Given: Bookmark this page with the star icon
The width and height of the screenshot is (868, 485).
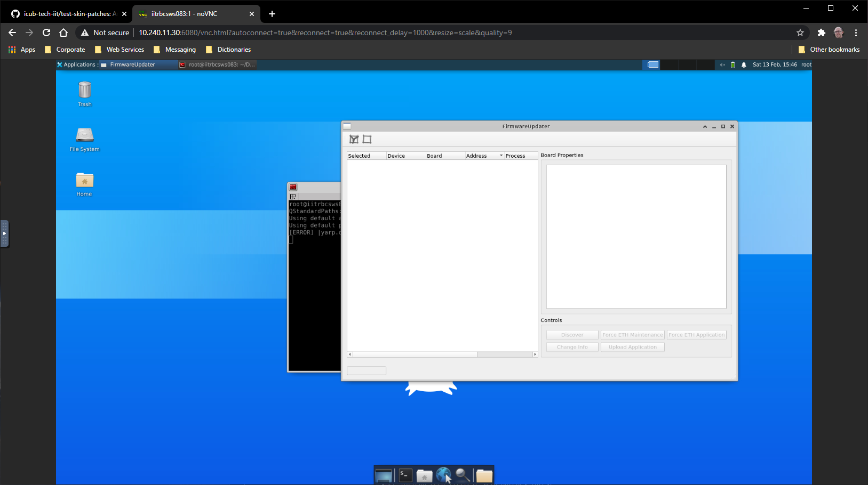Looking at the screenshot, I should click(x=800, y=33).
